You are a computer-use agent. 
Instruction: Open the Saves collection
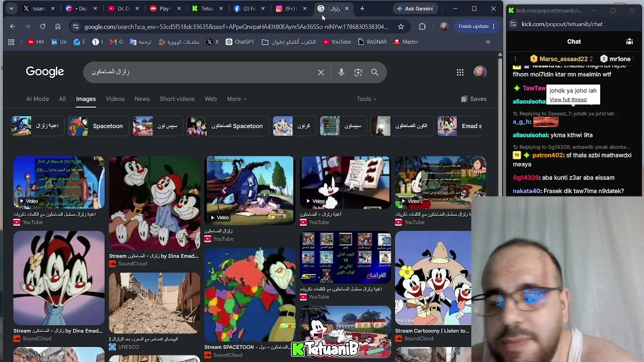click(474, 99)
